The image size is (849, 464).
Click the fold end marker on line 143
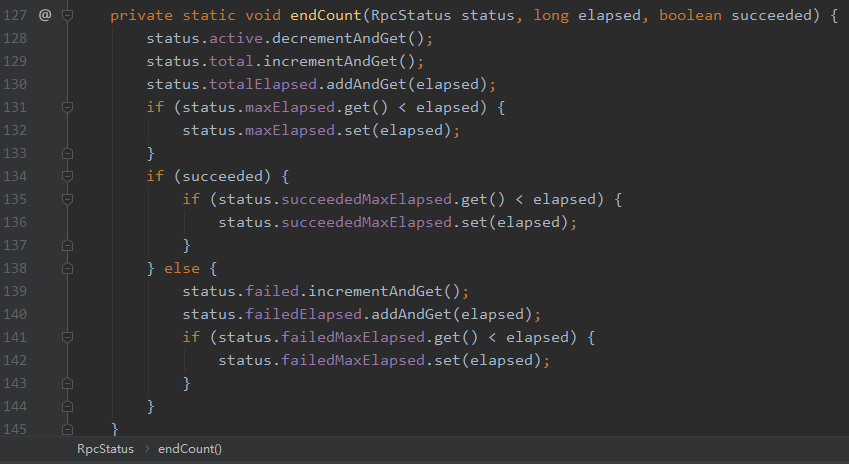[x=67, y=383]
